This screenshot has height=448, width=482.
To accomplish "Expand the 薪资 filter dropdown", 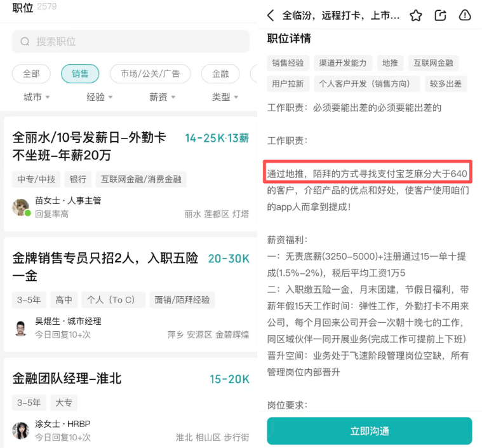I will [x=163, y=97].
